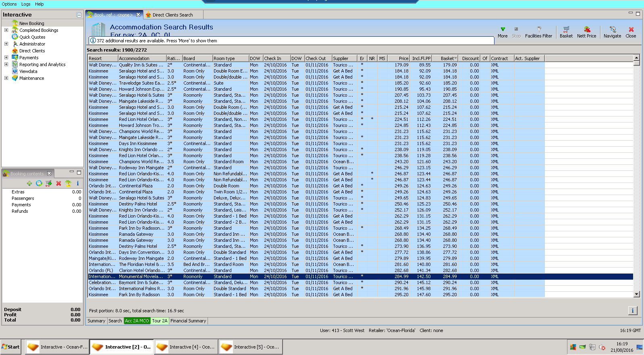
Task: Select the Acc 2A MCO tab
Action: coord(137,321)
